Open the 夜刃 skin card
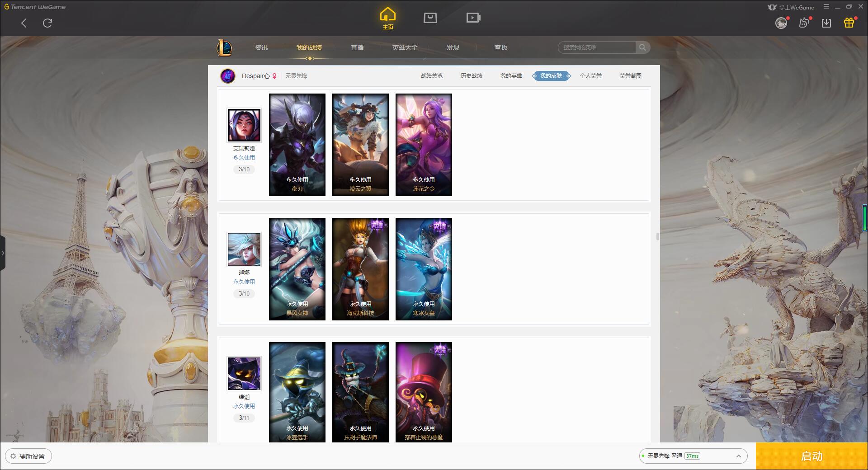 pos(297,145)
